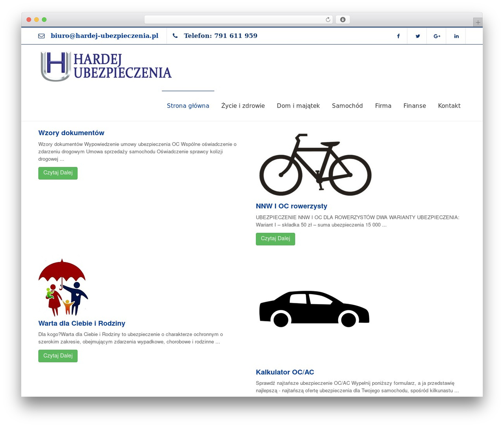Click Czytaj Dalej under NNW I OC rowerzysty
504x427 pixels.
point(275,239)
